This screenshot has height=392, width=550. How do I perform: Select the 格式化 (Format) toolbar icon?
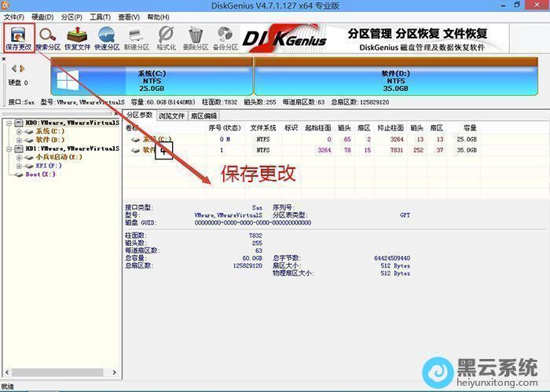pos(166,36)
